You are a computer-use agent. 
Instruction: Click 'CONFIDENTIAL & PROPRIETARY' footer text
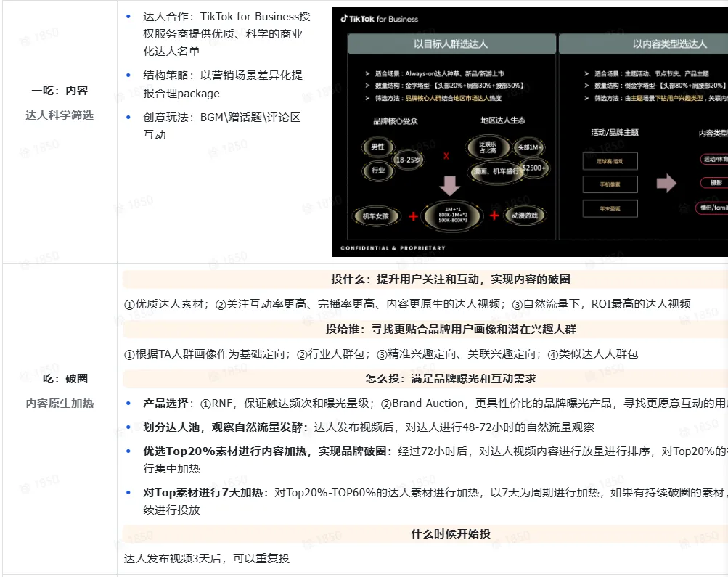(393, 248)
